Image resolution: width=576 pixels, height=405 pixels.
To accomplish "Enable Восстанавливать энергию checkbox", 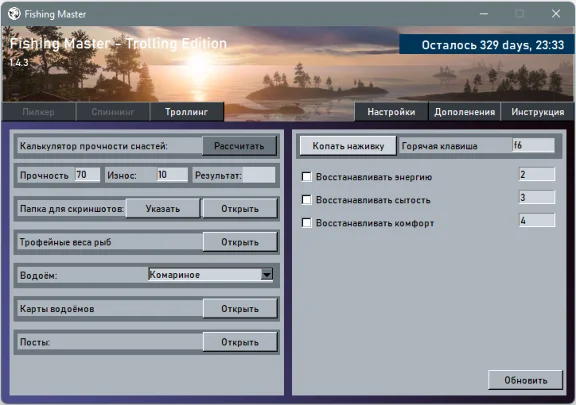I will pos(306,177).
